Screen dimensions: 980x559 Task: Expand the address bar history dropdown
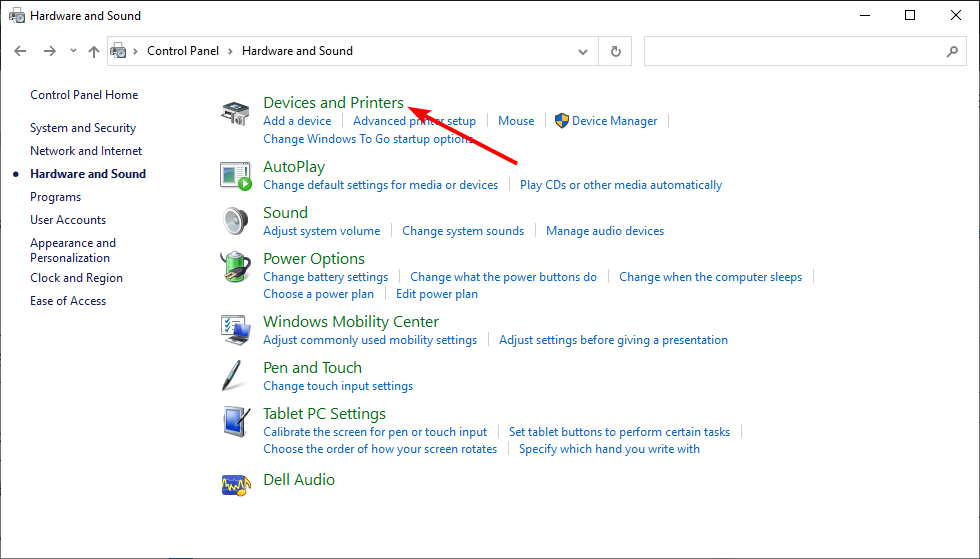582,51
